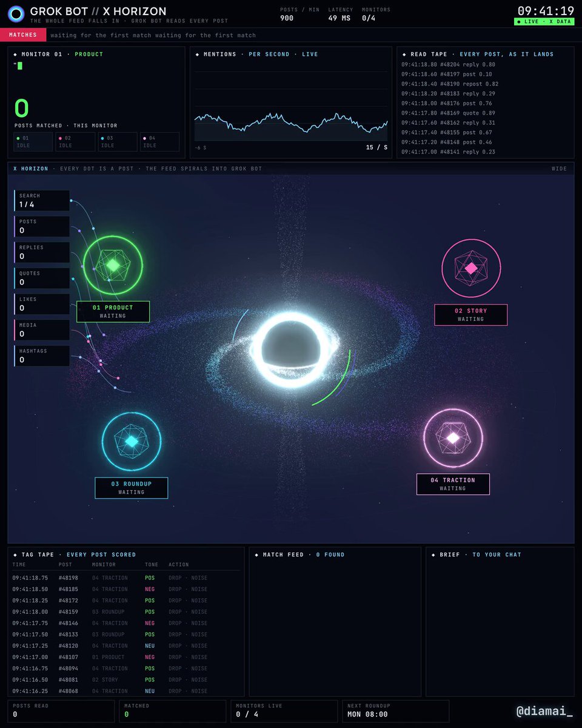Open the 04 Traction waiting label
The width and height of the screenshot is (582, 728).
453,484
